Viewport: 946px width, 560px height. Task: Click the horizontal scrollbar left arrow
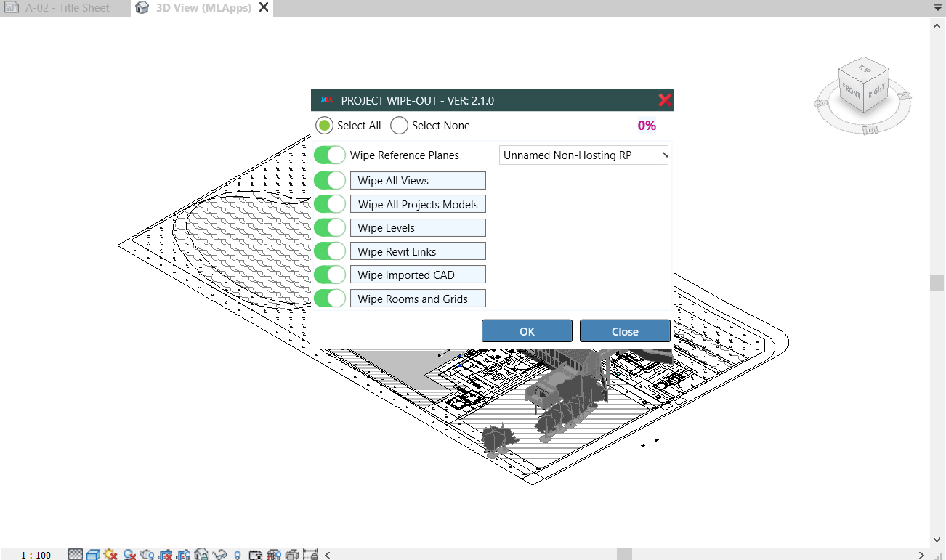328,555
